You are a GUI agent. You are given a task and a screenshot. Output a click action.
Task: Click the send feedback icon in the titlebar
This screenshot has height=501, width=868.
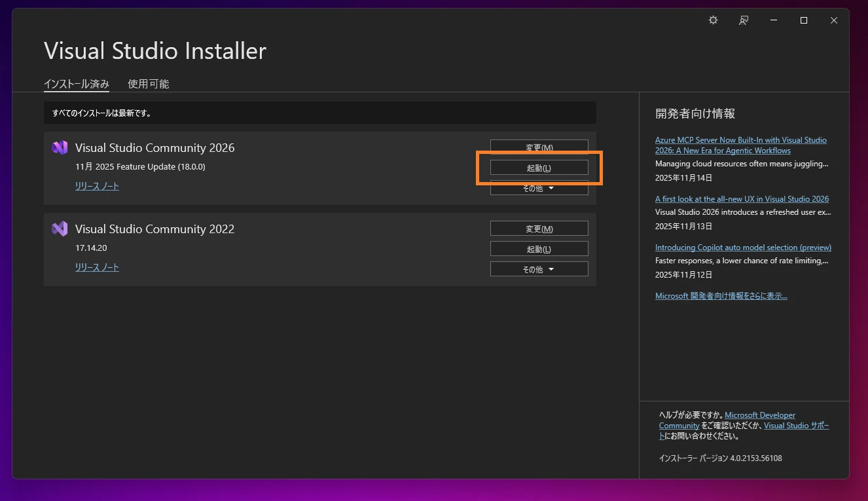coord(744,20)
